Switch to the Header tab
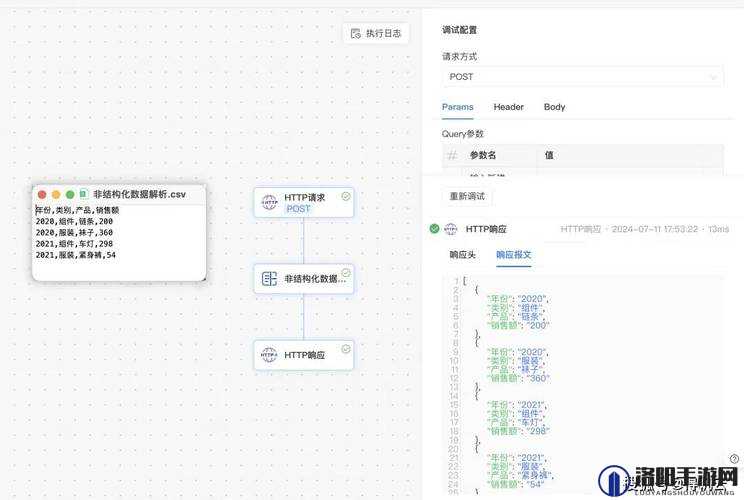The height and width of the screenshot is (500, 744). coord(508,107)
